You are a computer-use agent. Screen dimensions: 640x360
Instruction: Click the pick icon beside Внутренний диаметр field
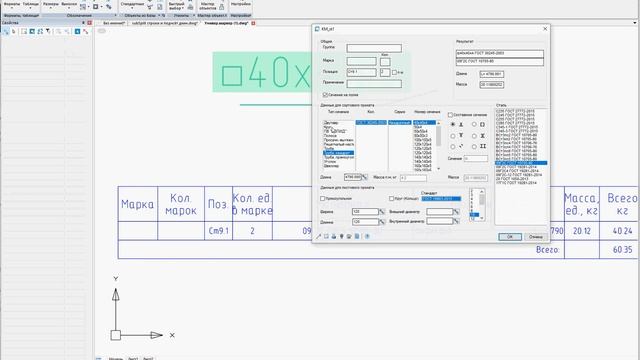pos(456,221)
